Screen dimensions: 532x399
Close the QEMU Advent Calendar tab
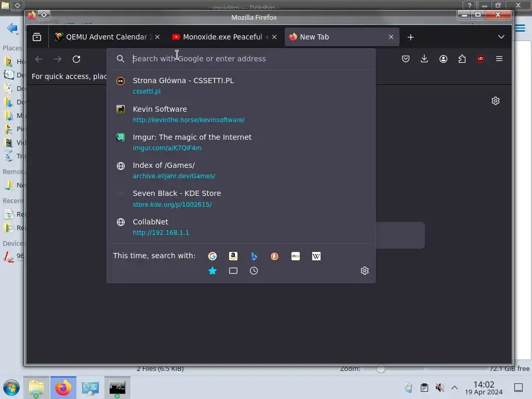tap(157, 37)
